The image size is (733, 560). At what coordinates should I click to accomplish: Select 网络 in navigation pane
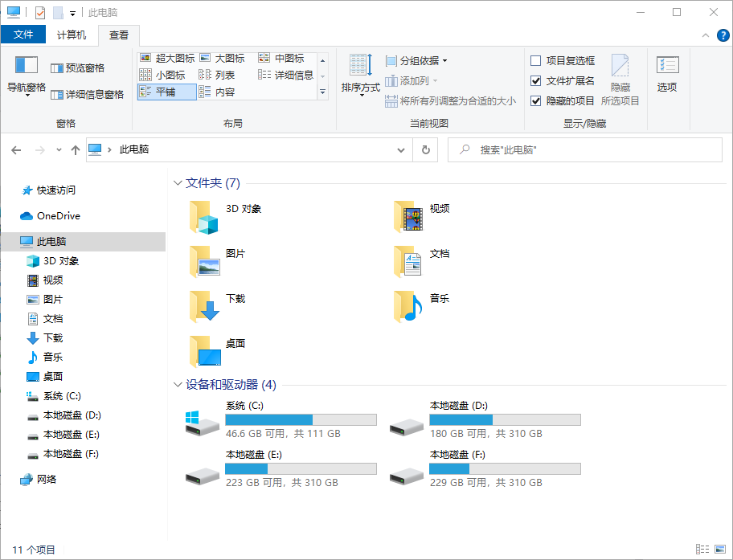(39, 479)
